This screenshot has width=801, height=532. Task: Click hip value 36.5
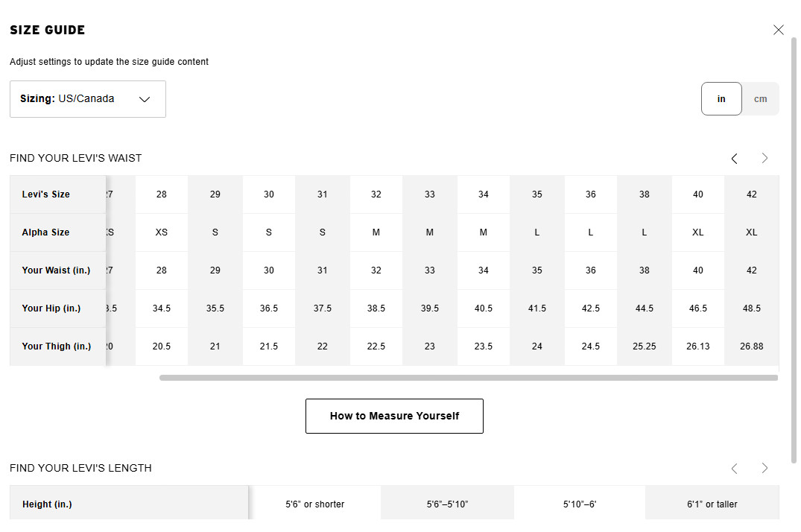[269, 308]
